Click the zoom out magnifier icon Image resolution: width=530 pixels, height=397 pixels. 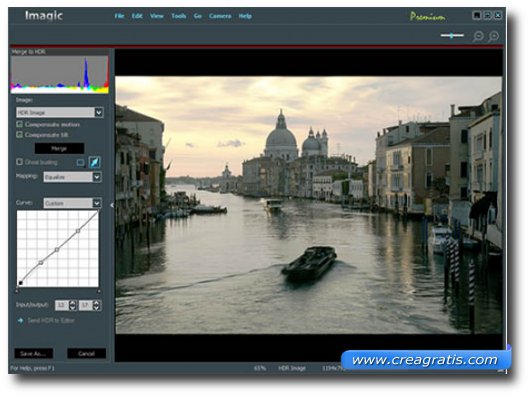point(478,36)
